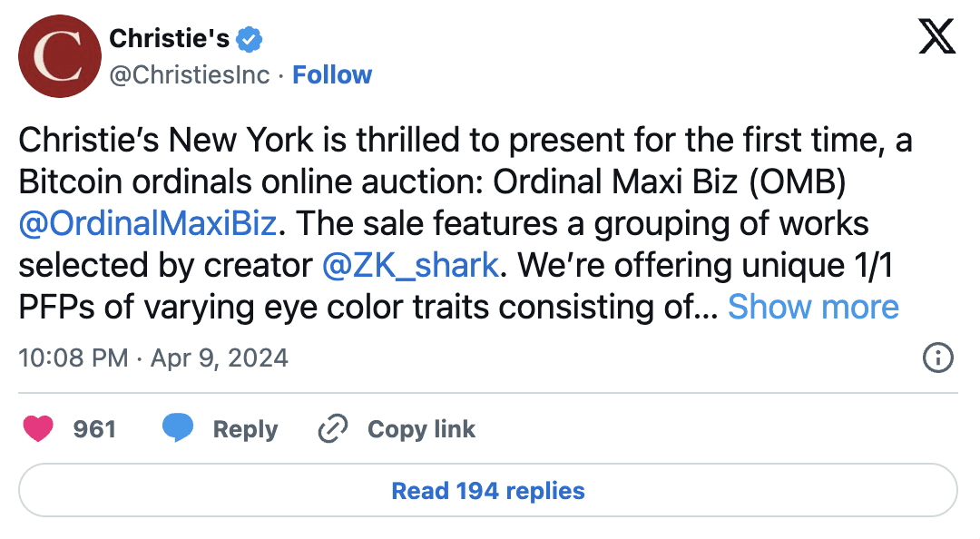Click the Copy link text
The width and height of the screenshot is (980, 539).
pyautogui.click(x=421, y=429)
